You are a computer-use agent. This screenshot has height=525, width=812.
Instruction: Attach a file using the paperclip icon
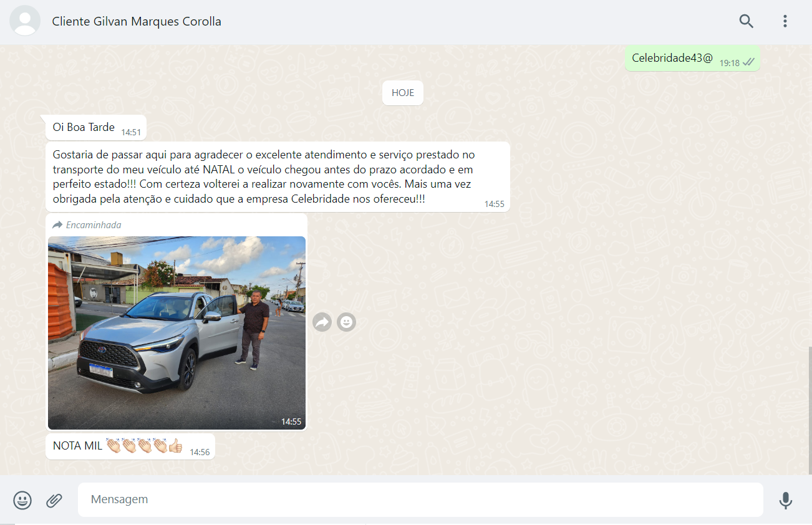54,500
